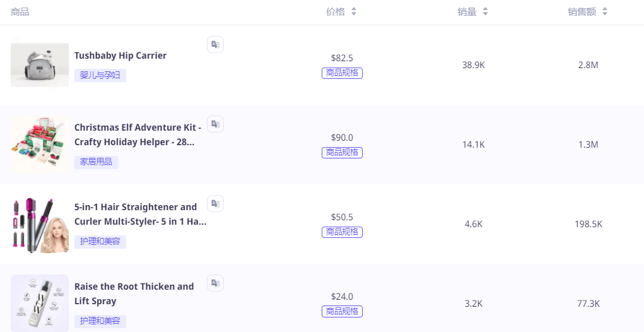Image resolution: width=644 pixels, height=332 pixels.
Task: Open Raise the Root spray thumbnail
Action: coord(40,303)
